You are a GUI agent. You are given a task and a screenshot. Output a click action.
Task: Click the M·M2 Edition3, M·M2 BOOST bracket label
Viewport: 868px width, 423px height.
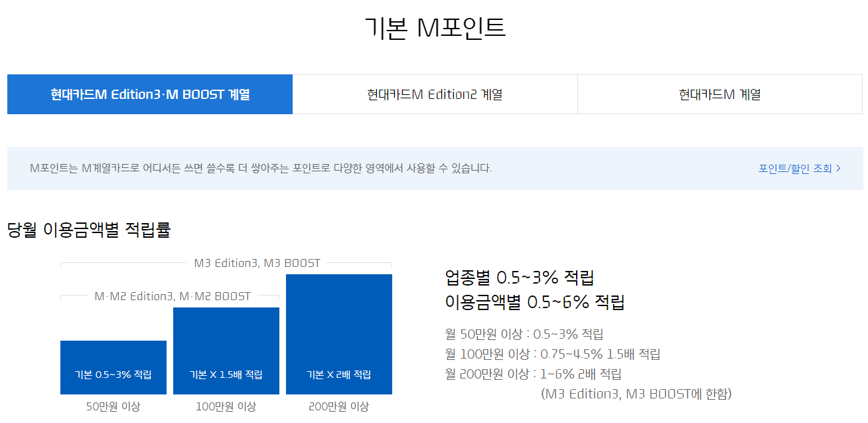[173, 296]
